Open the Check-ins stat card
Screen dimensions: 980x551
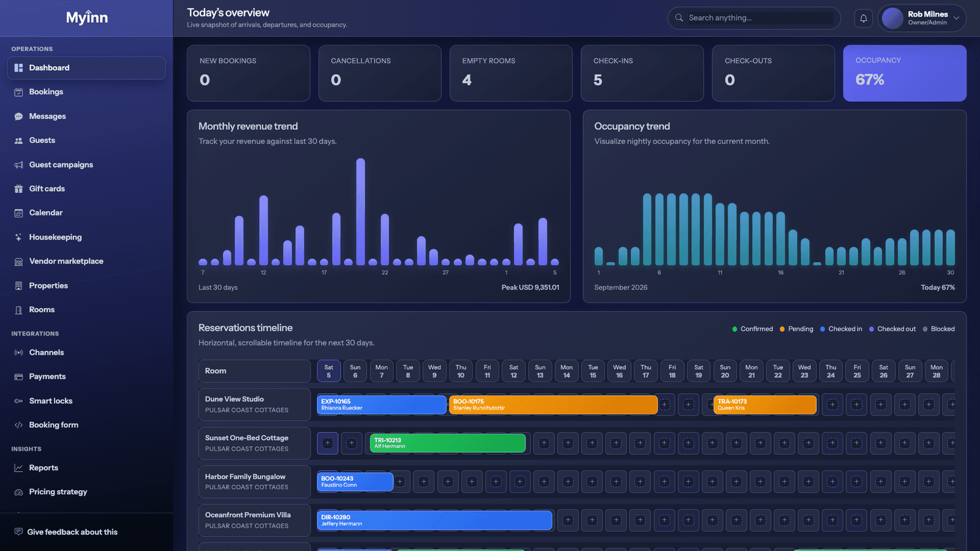click(642, 73)
